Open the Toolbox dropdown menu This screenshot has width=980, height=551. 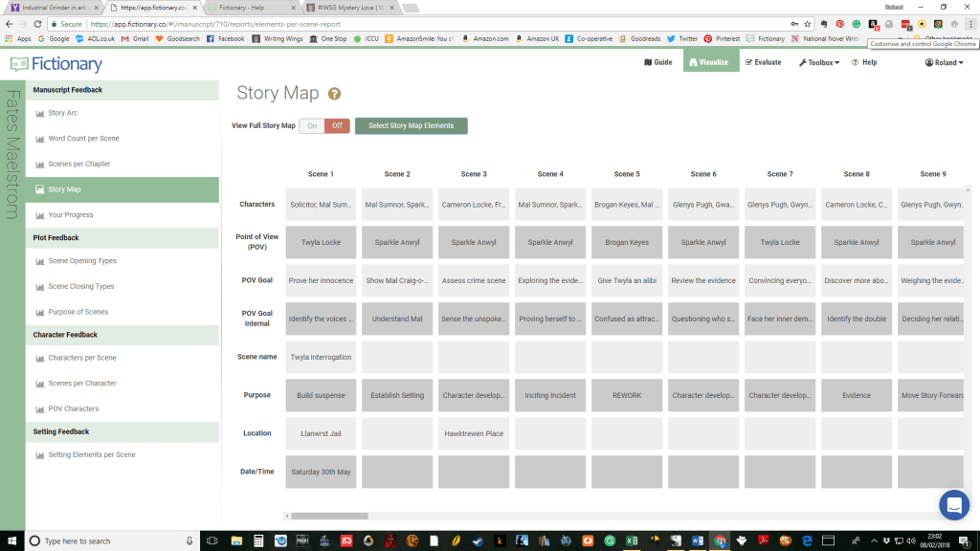tap(818, 62)
